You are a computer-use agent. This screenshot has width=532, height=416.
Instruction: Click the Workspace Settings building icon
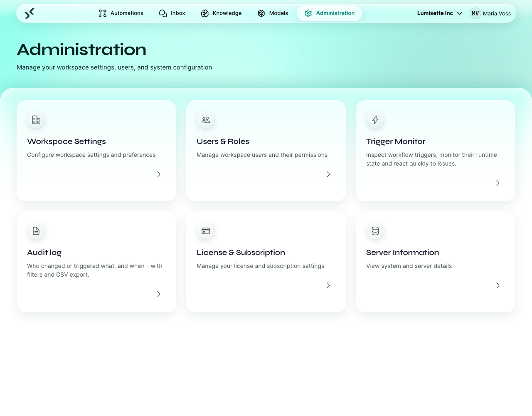click(36, 120)
